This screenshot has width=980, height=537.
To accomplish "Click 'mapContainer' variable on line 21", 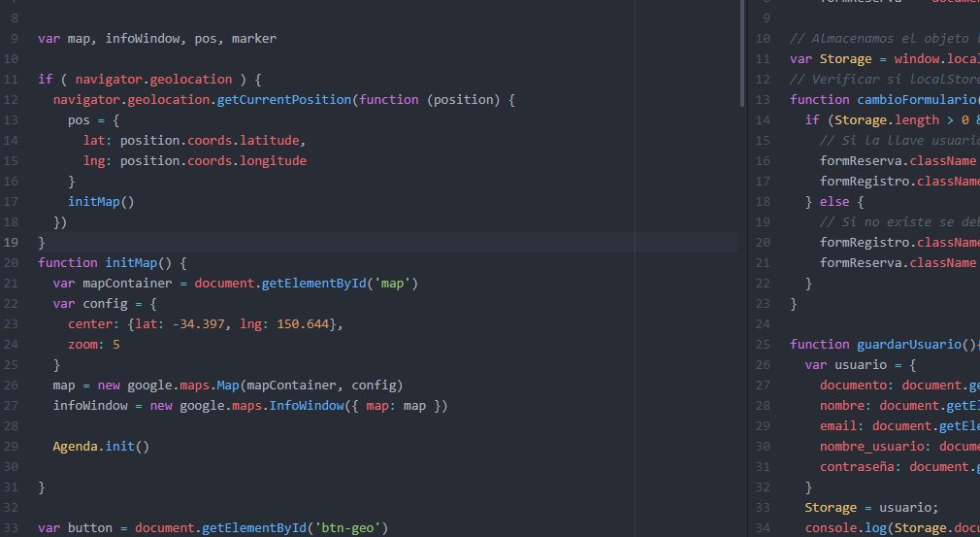I will [x=127, y=284].
